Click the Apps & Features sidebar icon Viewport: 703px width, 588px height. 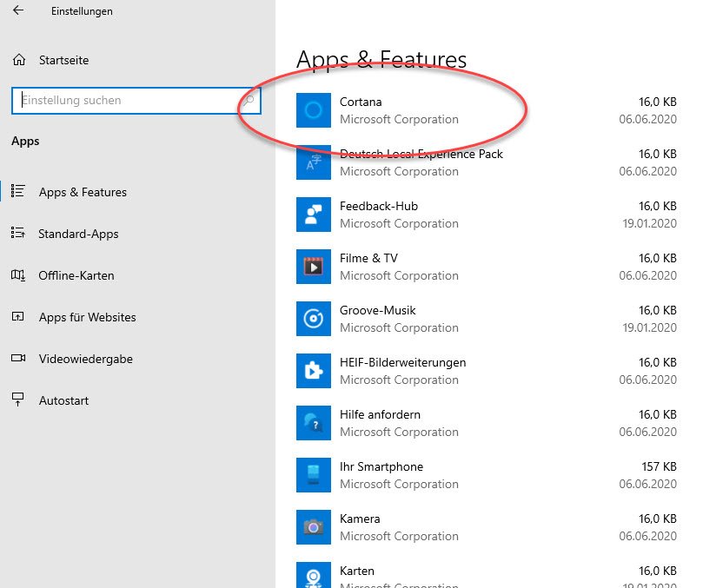(x=18, y=191)
